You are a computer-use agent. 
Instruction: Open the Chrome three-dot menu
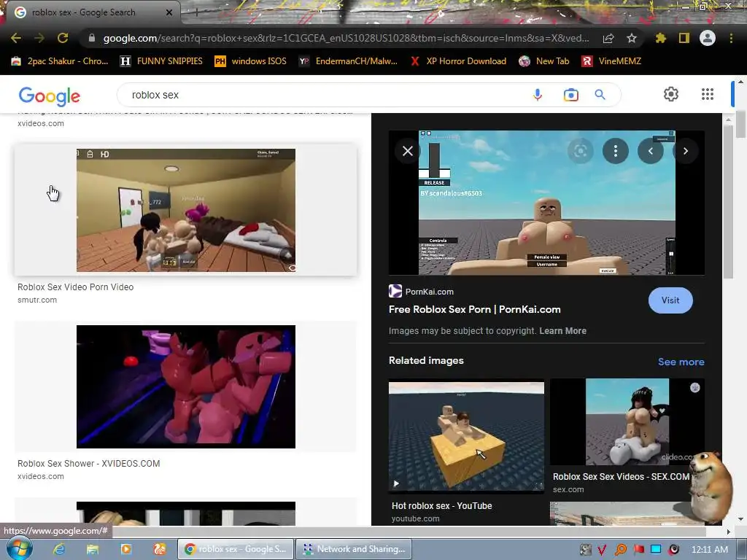[731, 38]
